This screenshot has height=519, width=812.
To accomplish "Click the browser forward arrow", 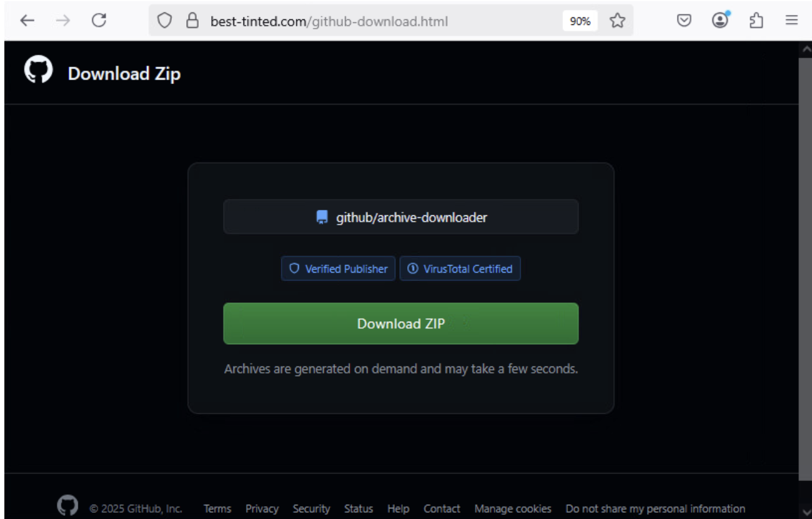I will tap(62, 21).
